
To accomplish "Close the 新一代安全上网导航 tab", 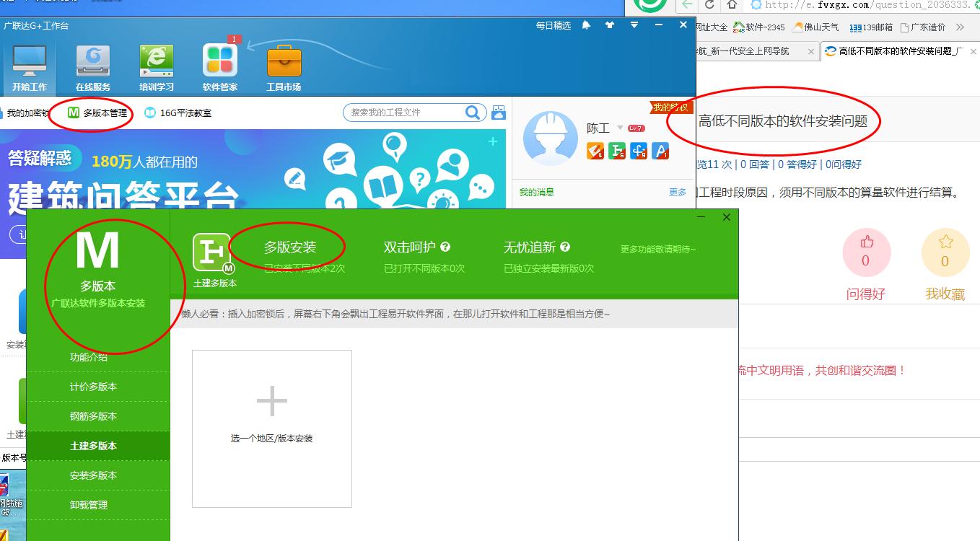I will coord(811,51).
